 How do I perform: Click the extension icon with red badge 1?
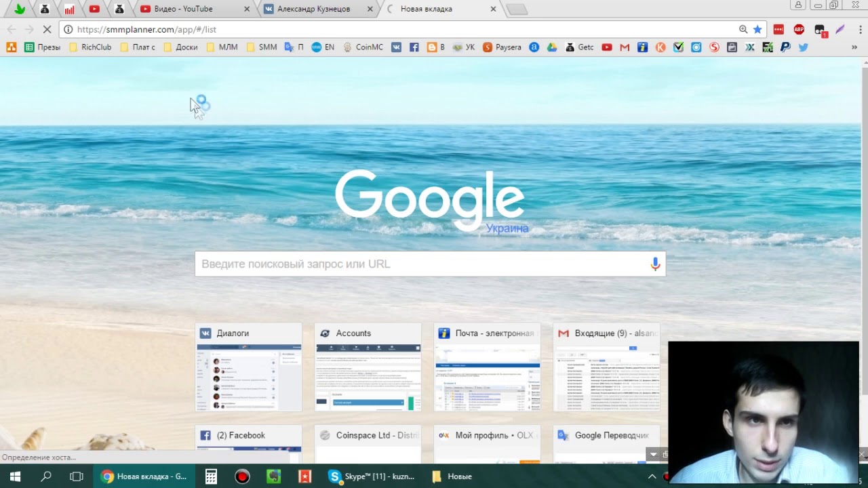point(820,30)
